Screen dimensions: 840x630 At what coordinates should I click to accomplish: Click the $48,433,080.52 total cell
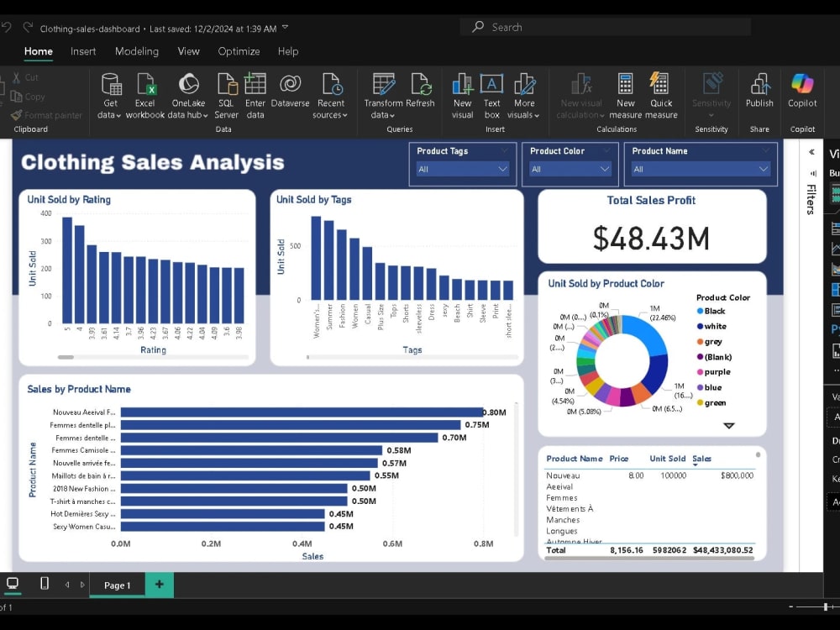click(722, 550)
